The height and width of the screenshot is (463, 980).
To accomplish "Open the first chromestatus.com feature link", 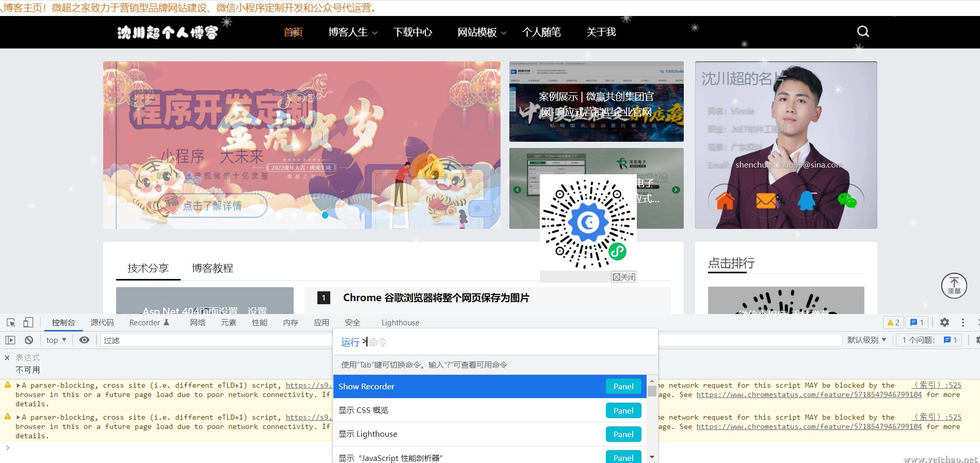I will pos(809,394).
